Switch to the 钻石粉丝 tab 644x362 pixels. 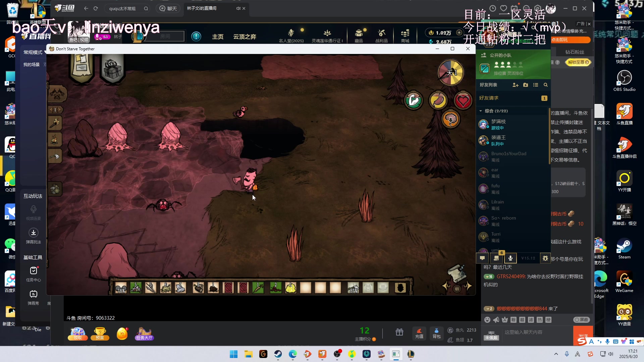click(x=575, y=52)
